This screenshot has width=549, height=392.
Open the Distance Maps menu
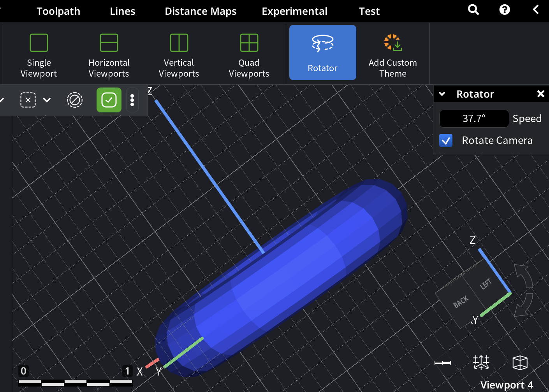[201, 11]
